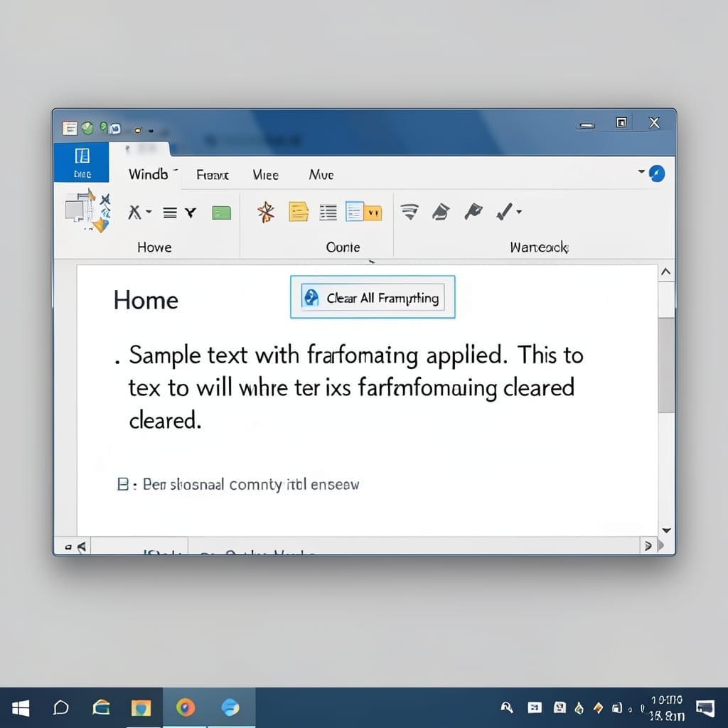The height and width of the screenshot is (728, 728).
Task: Click the wifi-shaped lines icon
Action: [409, 211]
